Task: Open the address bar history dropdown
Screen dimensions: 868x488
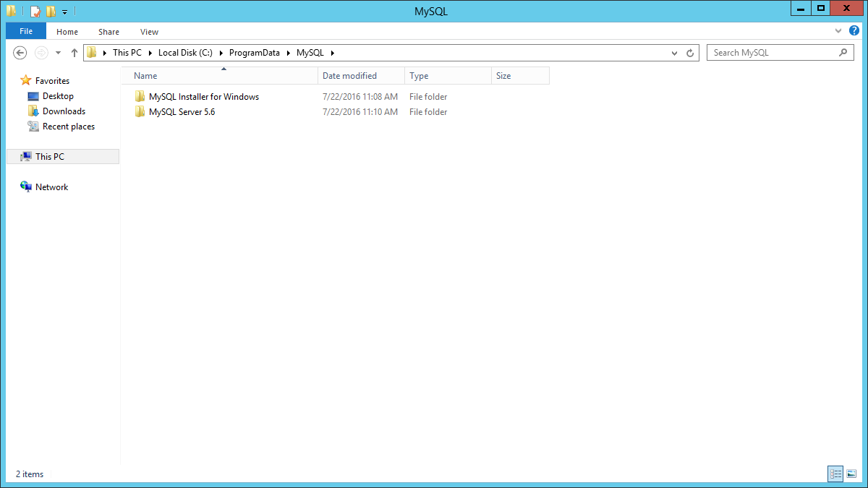Action: [x=674, y=53]
